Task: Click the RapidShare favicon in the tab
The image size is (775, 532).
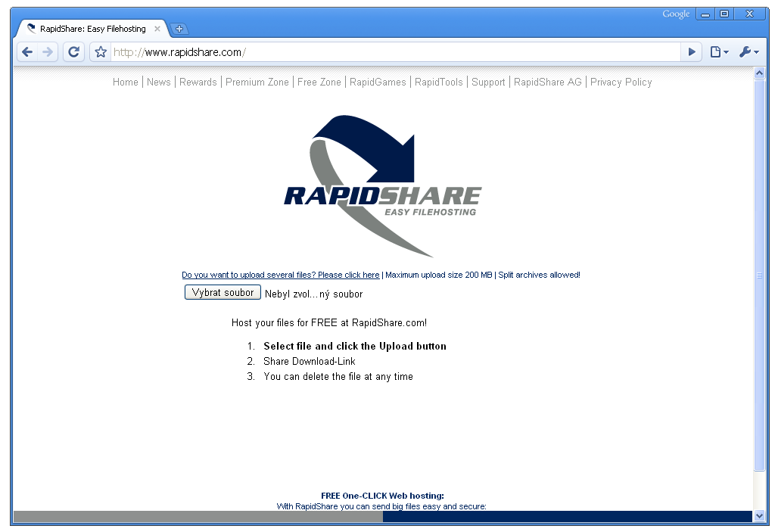Action: coord(32,28)
